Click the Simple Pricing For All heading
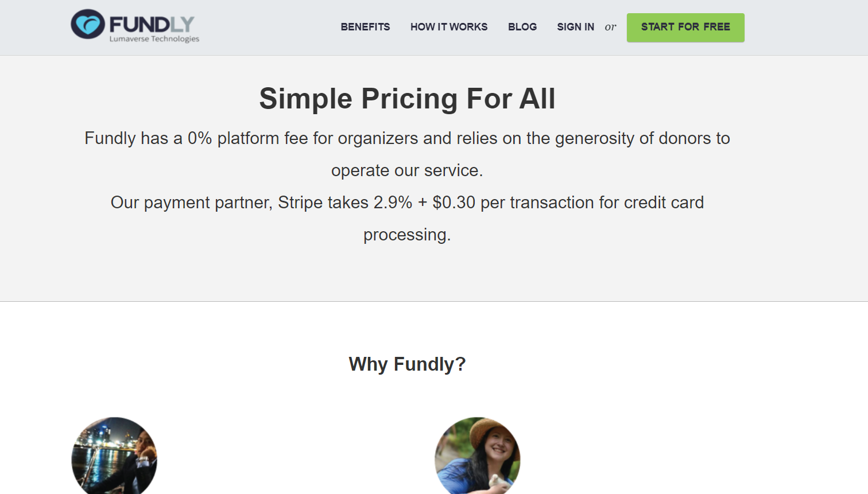Viewport: 868px width, 494px height. click(x=407, y=99)
